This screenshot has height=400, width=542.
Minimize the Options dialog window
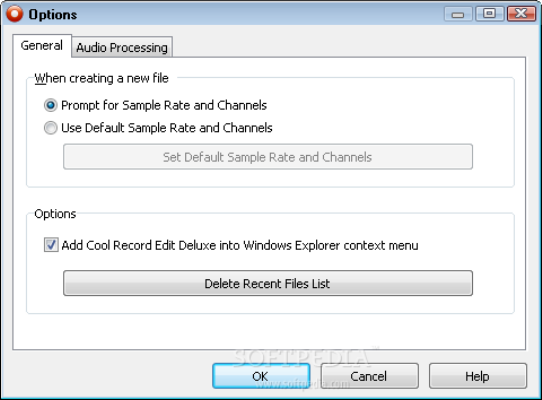458,14
